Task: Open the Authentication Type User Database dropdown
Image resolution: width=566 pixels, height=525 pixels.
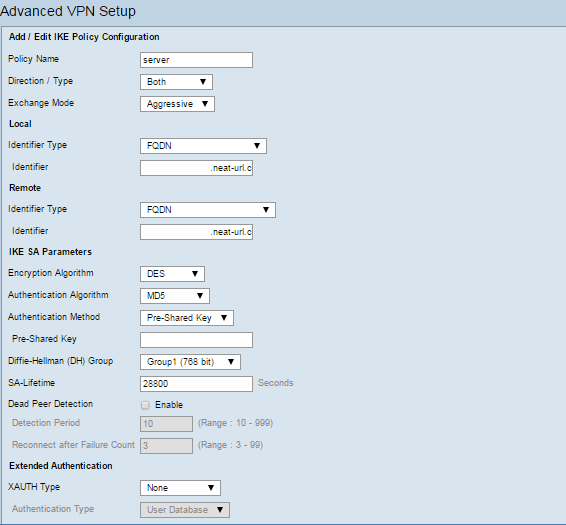Action: pos(185,510)
